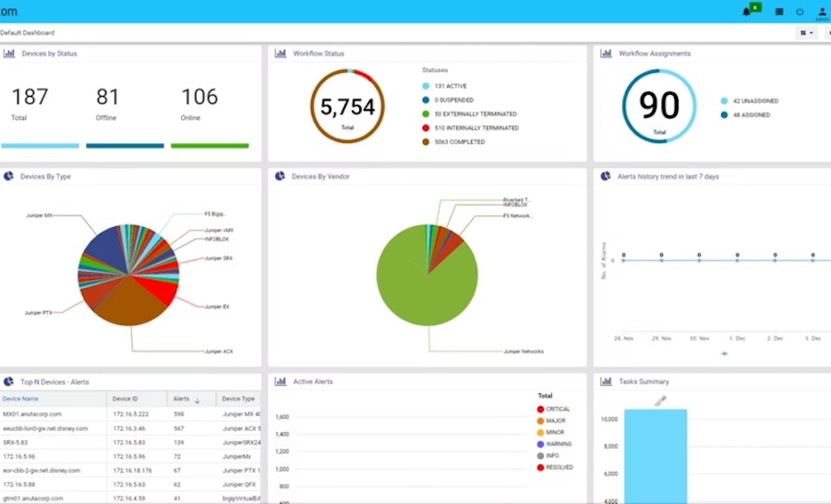Click the Devices By Vendor pie icon

point(281,175)
